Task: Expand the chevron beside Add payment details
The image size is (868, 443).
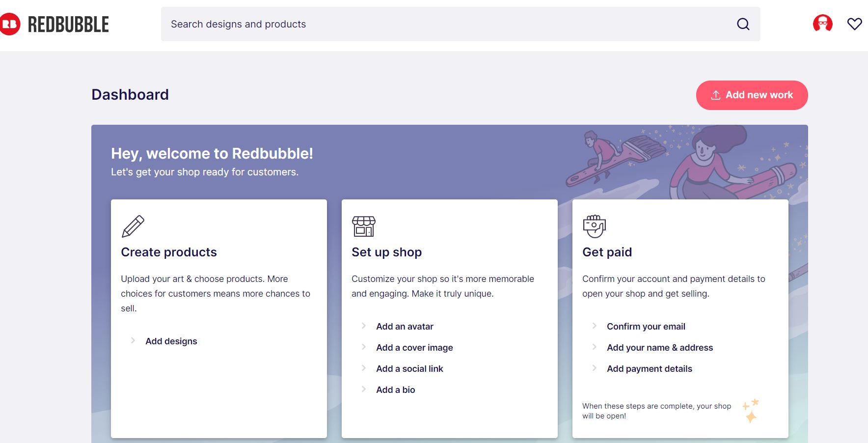Action: (x=594, y=368)
